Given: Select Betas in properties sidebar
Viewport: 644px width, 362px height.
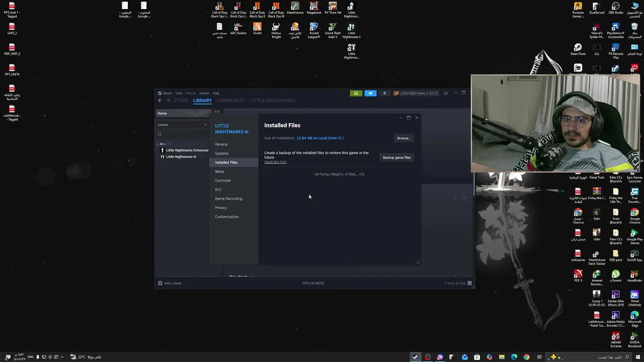Looking at the screenshot, I should pos(219,171).
